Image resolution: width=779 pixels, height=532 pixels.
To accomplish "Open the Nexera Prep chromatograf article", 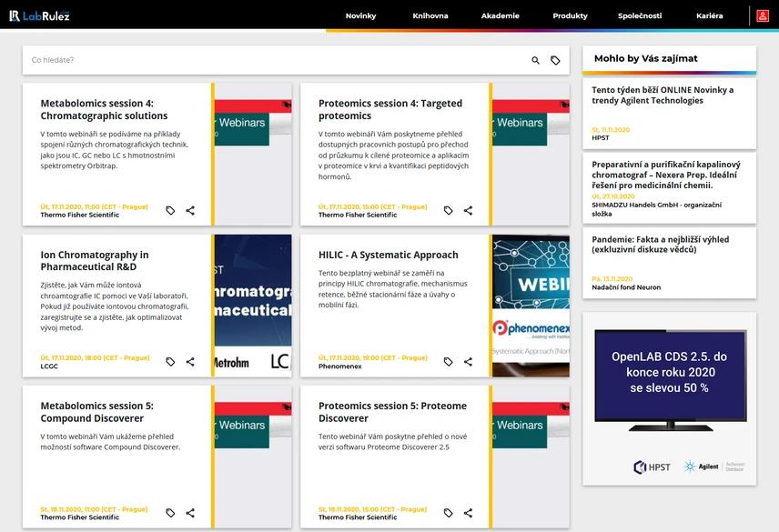I will pyautogui.click(x=669, y=188).
